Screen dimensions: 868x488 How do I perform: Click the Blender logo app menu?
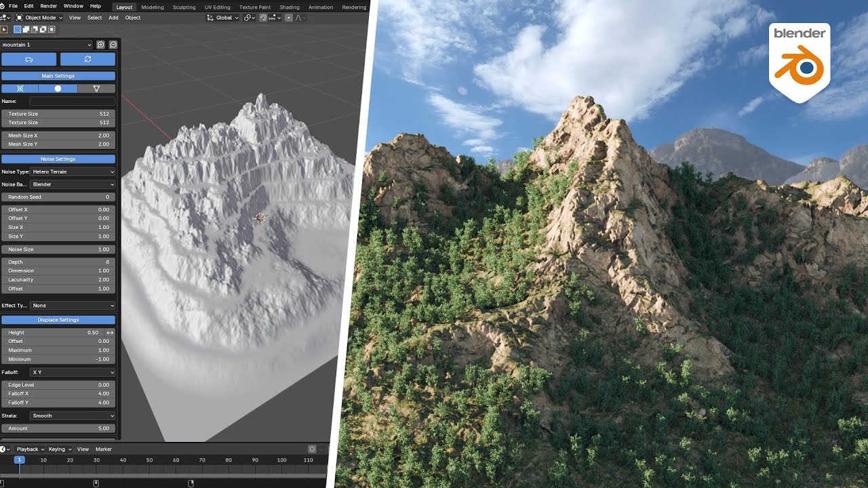(3, 6)
